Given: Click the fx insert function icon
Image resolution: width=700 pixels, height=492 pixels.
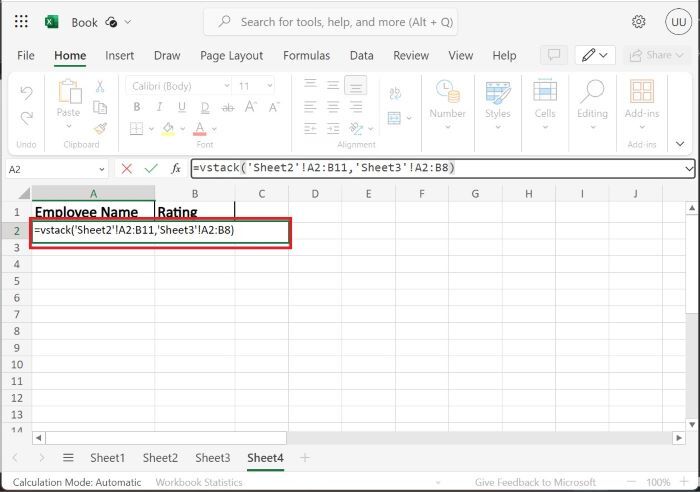Looking at the screenshot, I should tap(176, 169).
